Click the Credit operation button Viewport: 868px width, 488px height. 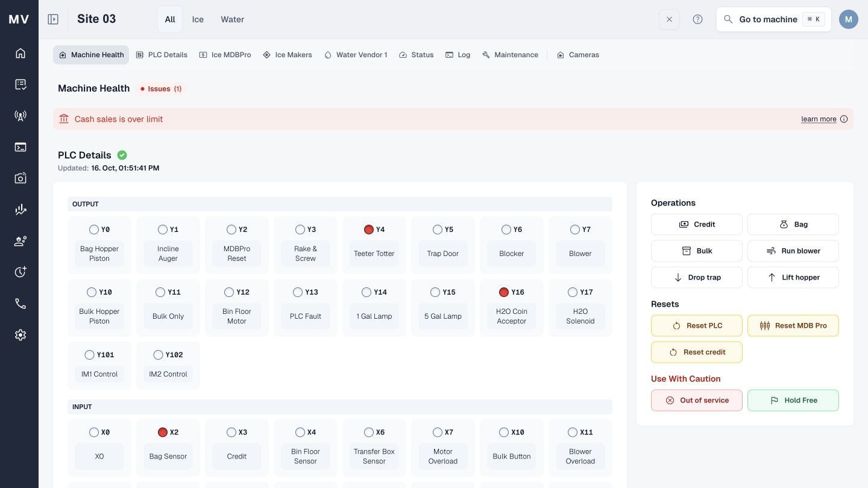[x=697, y=224]
